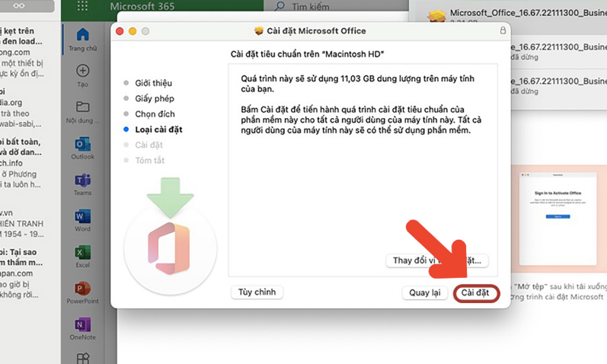Open the Nội dung folder icon
Image resolution: width=607 pixels, height=364 pixels.
click(82, 107)
